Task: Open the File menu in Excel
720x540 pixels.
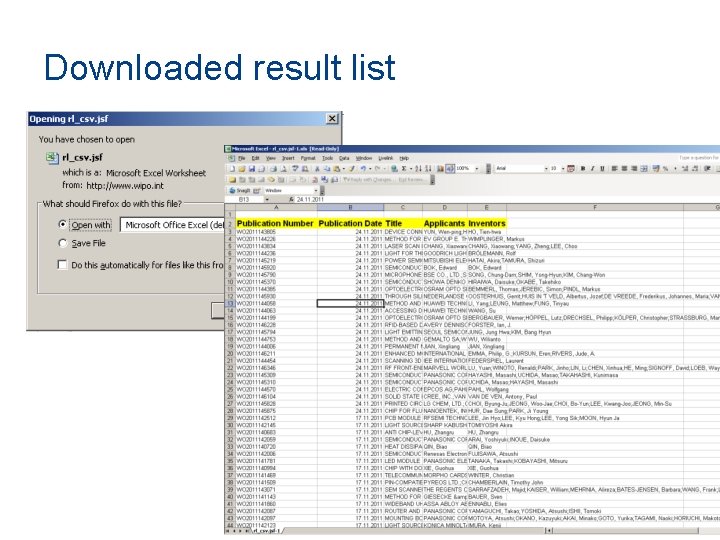Action: pos(242,158)
